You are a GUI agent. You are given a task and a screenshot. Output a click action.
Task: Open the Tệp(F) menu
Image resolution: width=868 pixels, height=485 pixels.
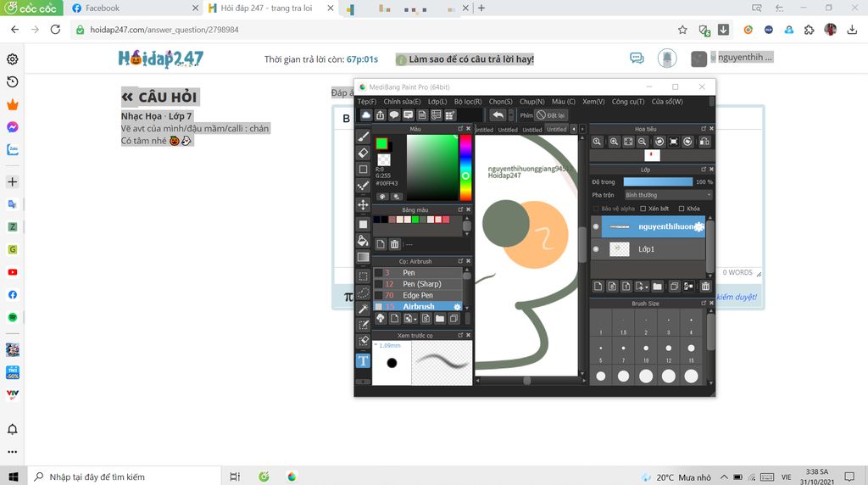(x=366, y=102)
